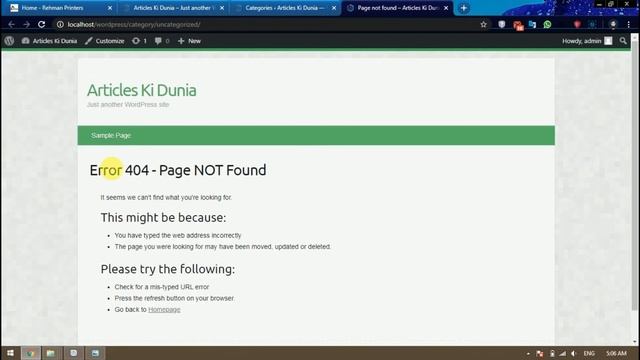Click the 'This might be because:' heading

(163, 218)
